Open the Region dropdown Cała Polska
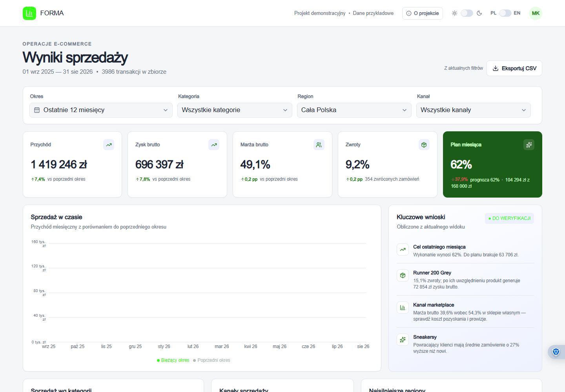This screenshot has width=565, height=392. (x=354, y=110)
